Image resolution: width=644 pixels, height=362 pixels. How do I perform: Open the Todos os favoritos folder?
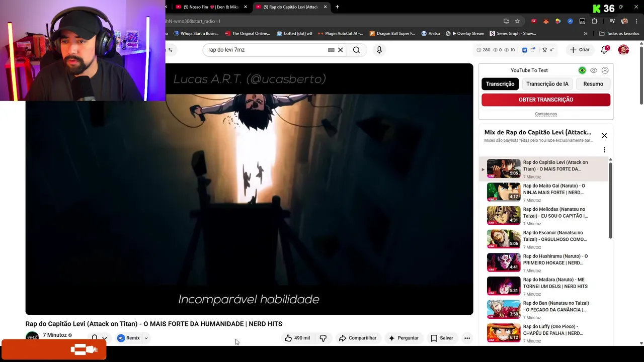pos(619,34)
